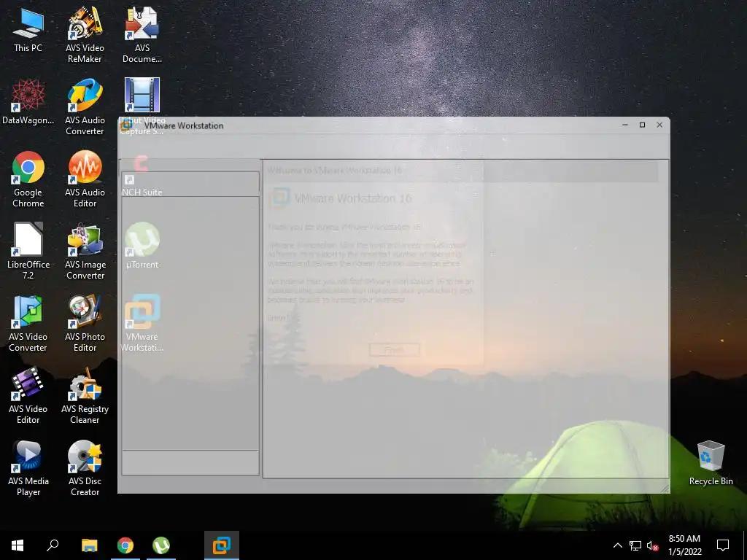Open taskbar search magnifier
The image size is (747, 560).
click(53, 545)
